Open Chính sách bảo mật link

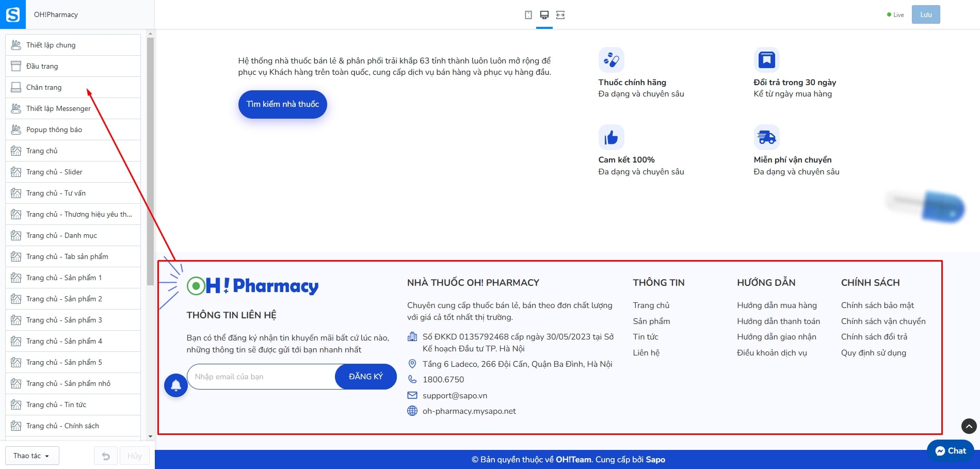click(x=877, y=305)
